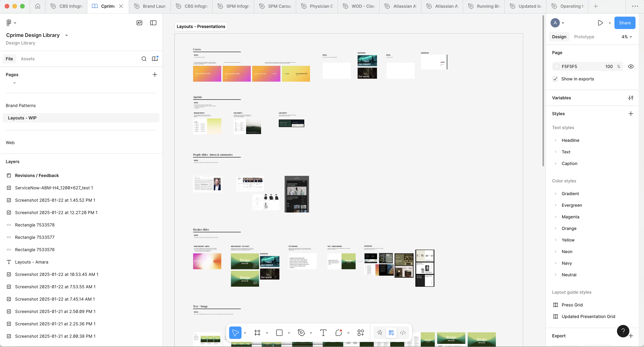The height and width of the screenshot is (347, 644).
Task: Toggle the sidebar panel layout icon
Action: (153, 23)
